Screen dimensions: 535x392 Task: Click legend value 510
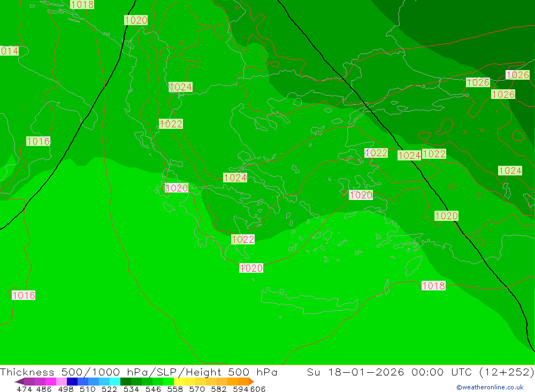click(87, 389)
